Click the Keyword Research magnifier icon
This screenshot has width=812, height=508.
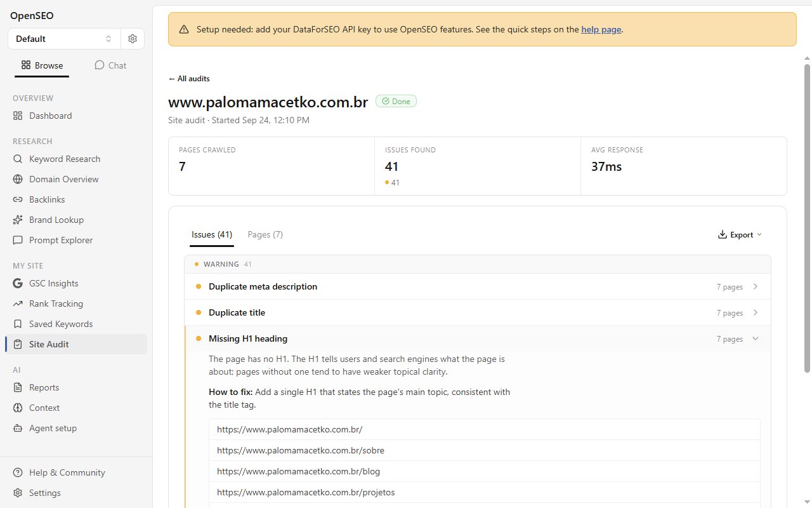pos(18,159)
